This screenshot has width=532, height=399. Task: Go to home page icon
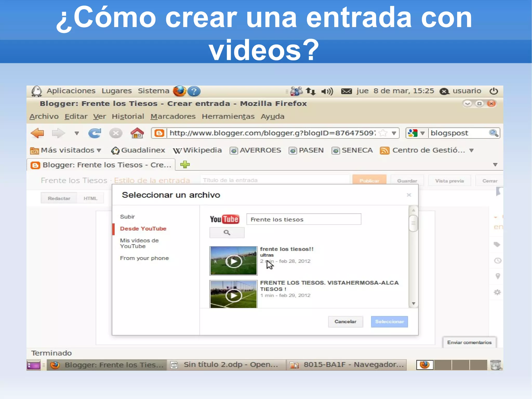pyautogui.click(x=137, y=133)
